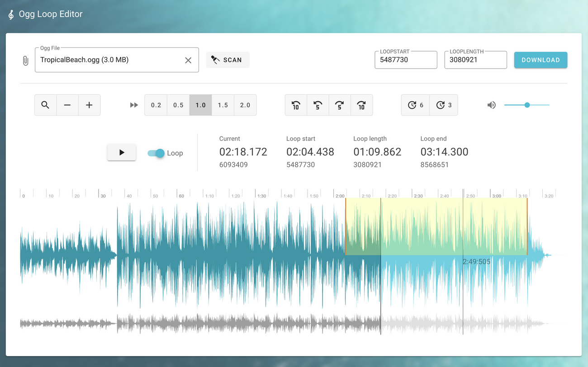Select 2.0 playback speed
This screenshot has width=588, height=367.
click(245, 105)
